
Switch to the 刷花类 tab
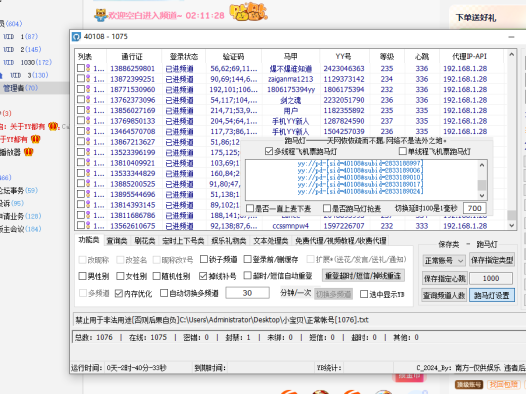pos(145,240)
